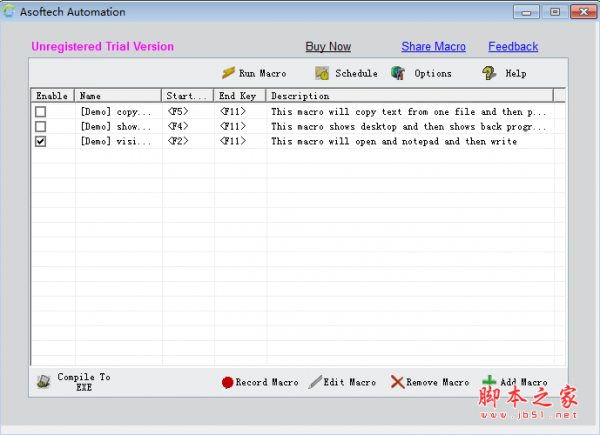Click the green plus Add Macro icon
The width and height of the screenshot is (600, 435).
pyautogui.click(x=489, y=380)
